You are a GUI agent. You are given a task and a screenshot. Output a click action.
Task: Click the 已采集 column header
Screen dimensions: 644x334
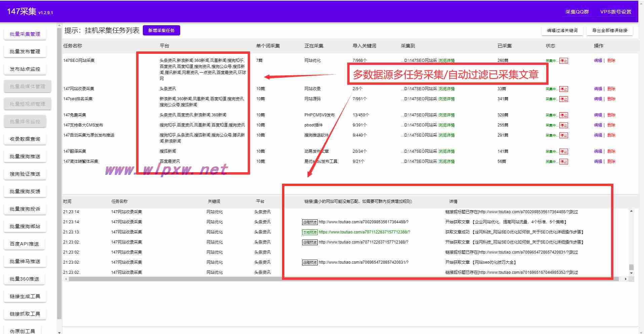(505, 46)
